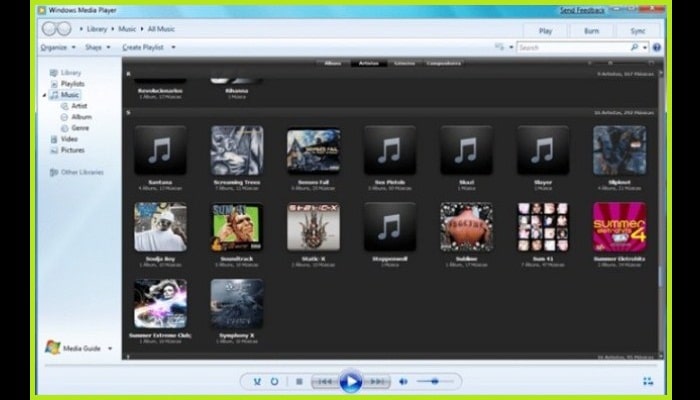Open the Organize menu

(x=58, y=47)
